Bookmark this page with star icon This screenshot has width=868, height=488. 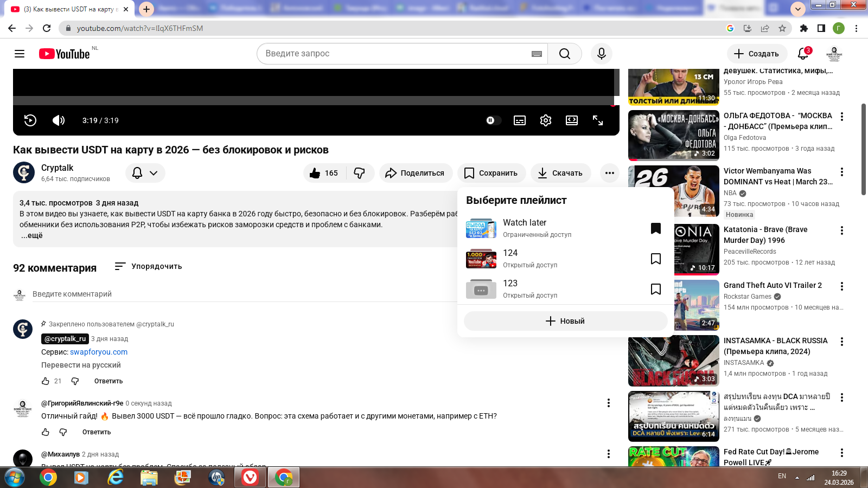click(x=782, y=28)
